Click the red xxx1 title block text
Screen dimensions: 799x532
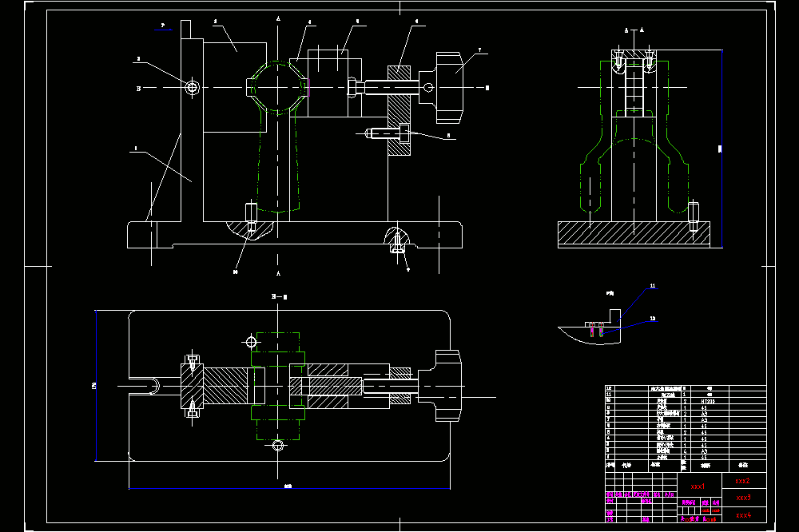coord(698,486)
